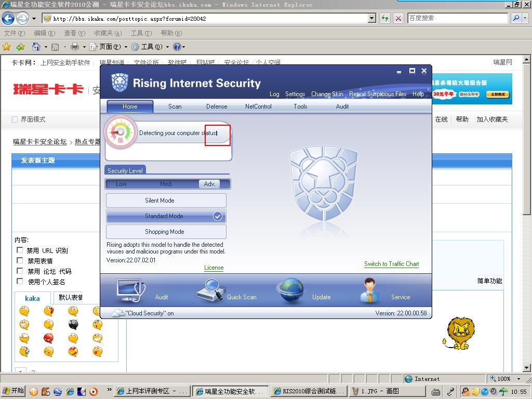Select Standard Mode
Viewport: 532px width, 399px height.
[166, 216]
